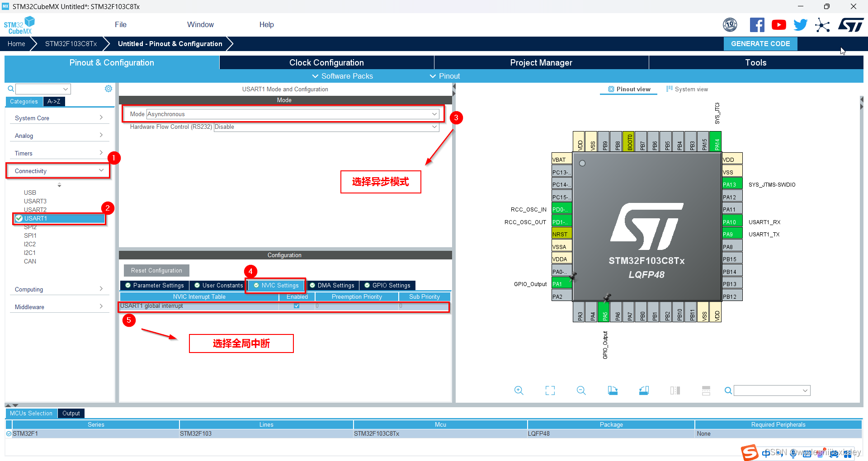Image resolution: width=868 pixels, height=461 pixels.
Task: Select pin PA10 on the chip
Action: (x=732, y=222)
